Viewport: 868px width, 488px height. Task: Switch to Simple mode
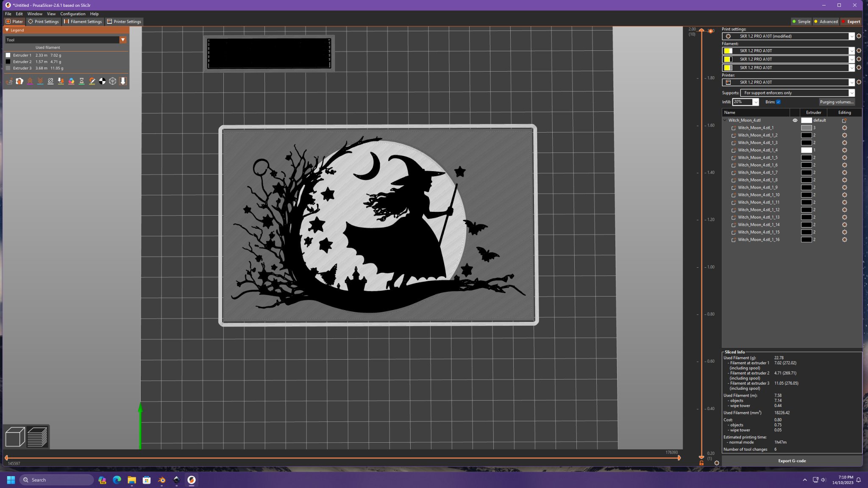click(x=801, y=22)
